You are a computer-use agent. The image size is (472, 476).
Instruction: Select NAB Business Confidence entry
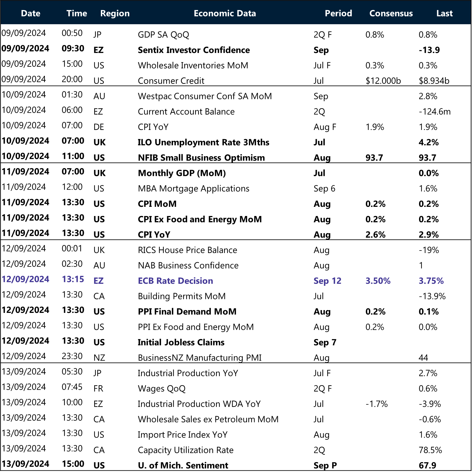[x=188, y=266]
